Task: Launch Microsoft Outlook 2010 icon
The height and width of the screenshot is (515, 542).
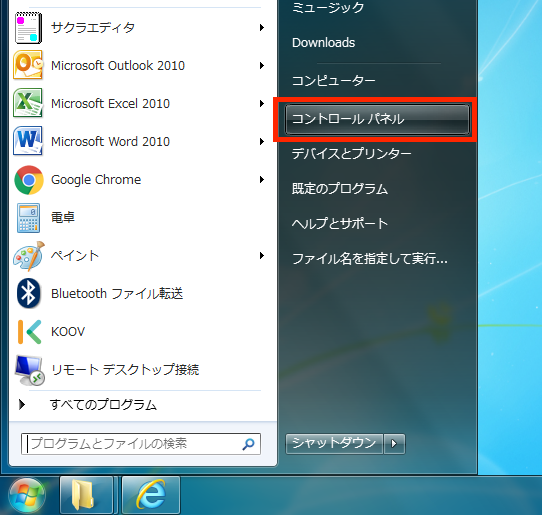Action: [28, 65]
